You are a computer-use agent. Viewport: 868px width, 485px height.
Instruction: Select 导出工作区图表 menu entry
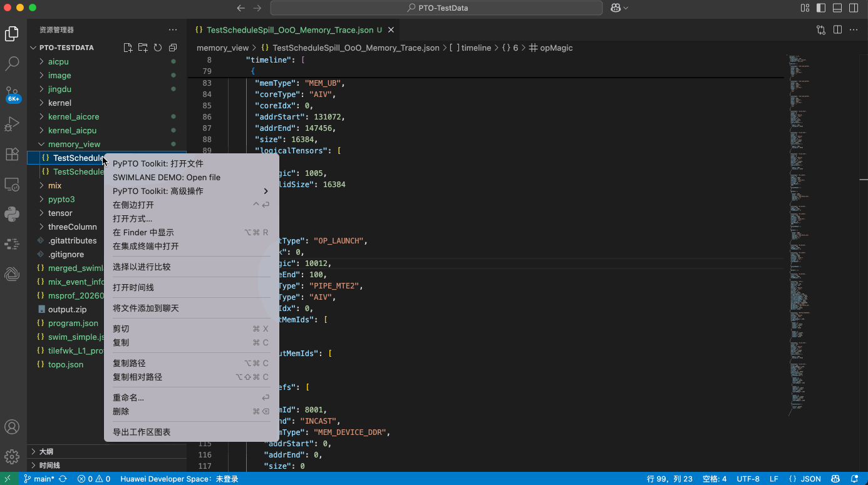point(191,432)
